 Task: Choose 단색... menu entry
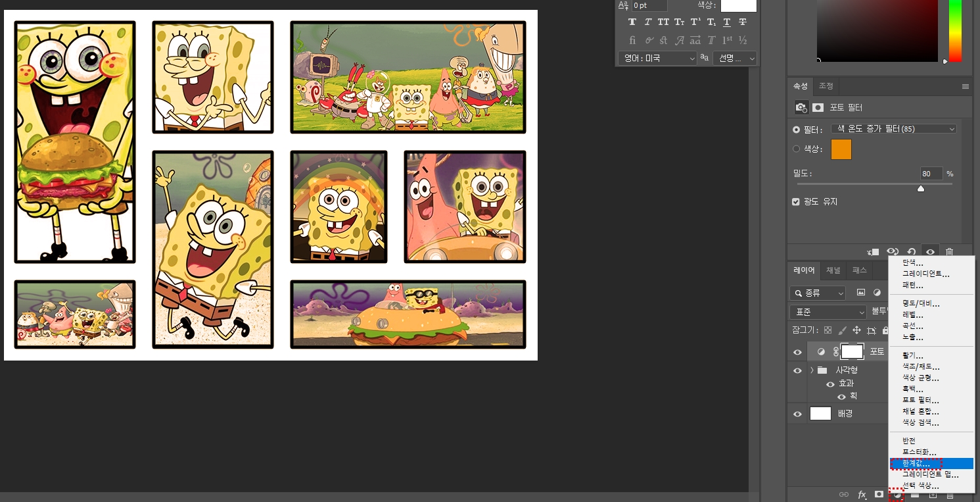pos(931,263)
